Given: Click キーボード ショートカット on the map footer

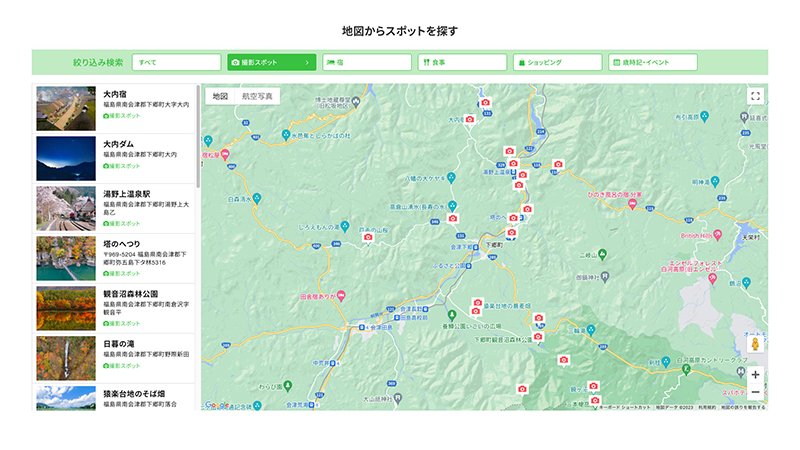Looking at the screenshot, I should pos(624,407).
